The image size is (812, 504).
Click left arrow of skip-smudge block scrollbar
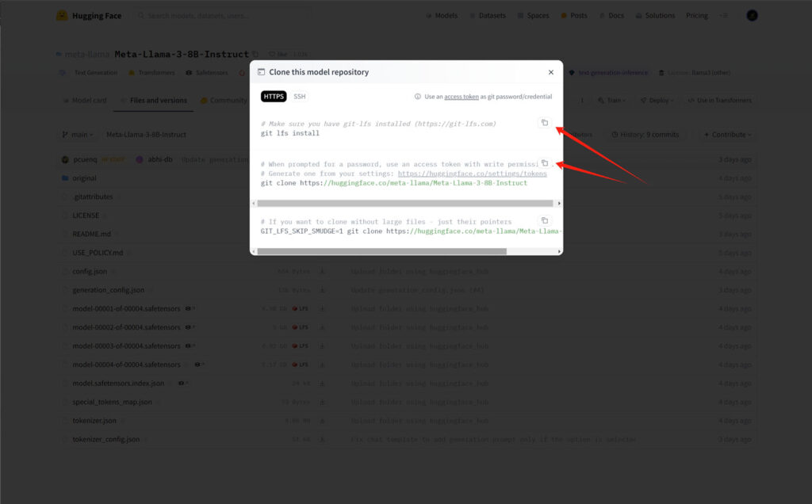(x=253, y=251)
